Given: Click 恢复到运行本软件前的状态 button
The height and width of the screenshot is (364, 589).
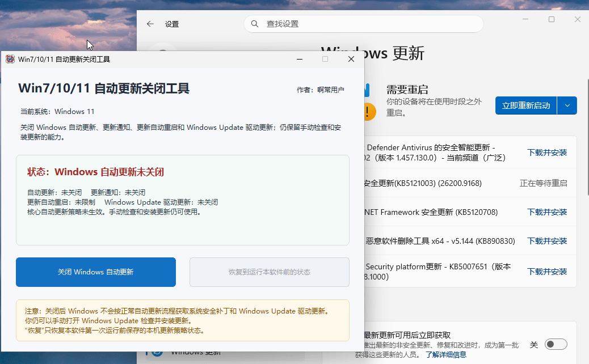Looking at the screenshot, I should 270,272.
